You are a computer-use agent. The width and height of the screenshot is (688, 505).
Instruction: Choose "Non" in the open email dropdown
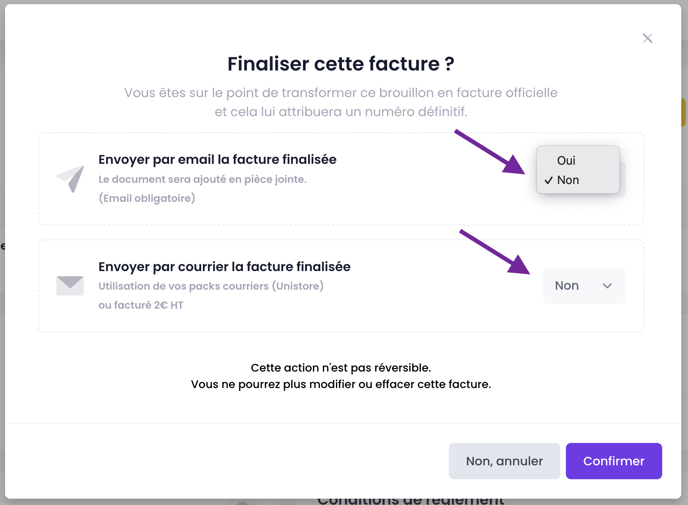[x=568, y=180]
